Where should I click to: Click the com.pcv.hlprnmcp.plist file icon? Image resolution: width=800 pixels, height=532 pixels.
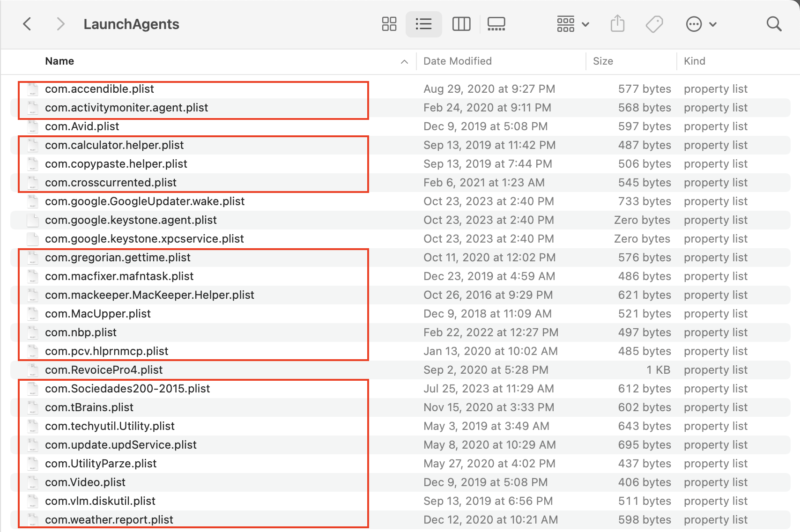pyautogui.click(x=33, y=351)
